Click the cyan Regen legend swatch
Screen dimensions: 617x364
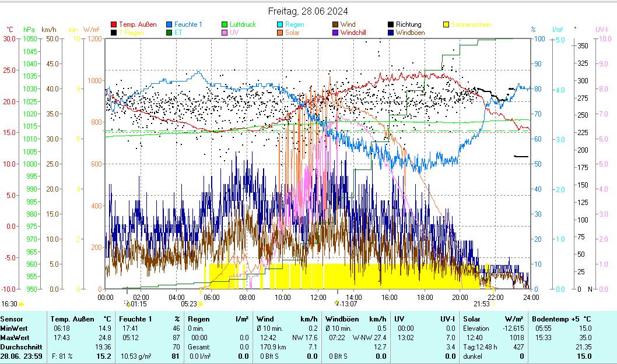click(280, 24)
